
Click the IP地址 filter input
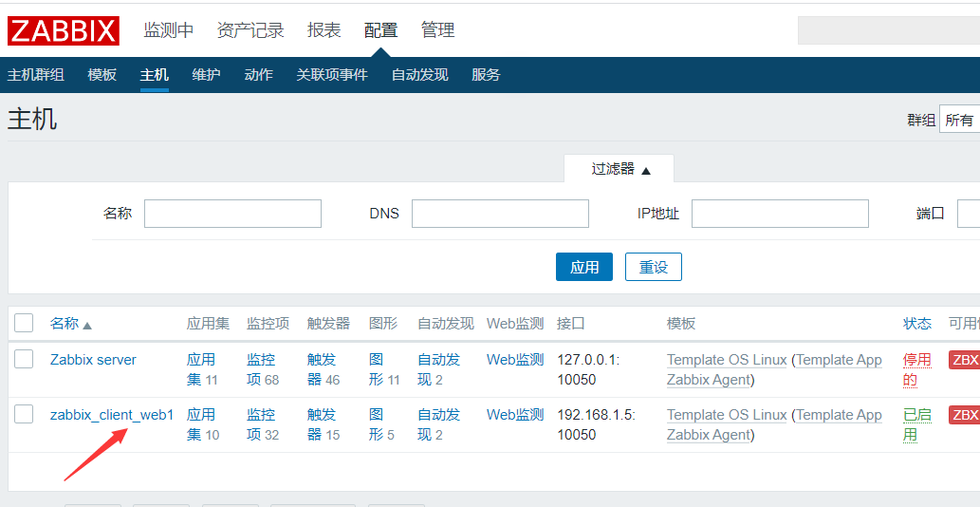click(780, 214)
